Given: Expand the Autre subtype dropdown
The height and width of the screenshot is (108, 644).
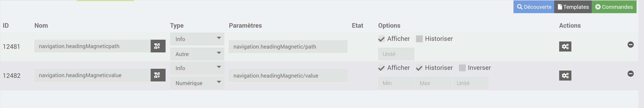Looking at the screenshot, I should (x=197, y=54).
